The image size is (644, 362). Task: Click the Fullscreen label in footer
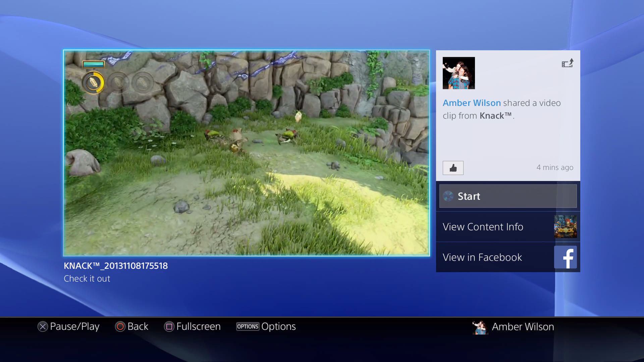pos(199,326)
